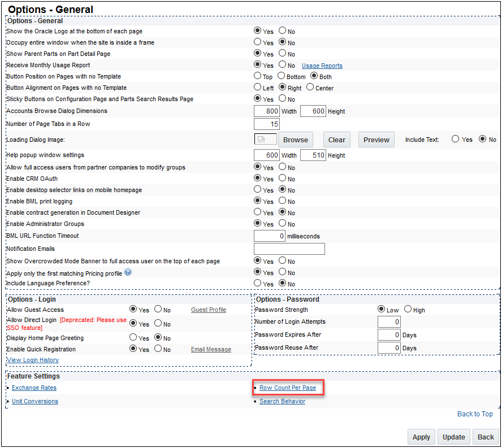502x448 pixels.
Task: Click the Apply button
Action: (x=421, y=437)
